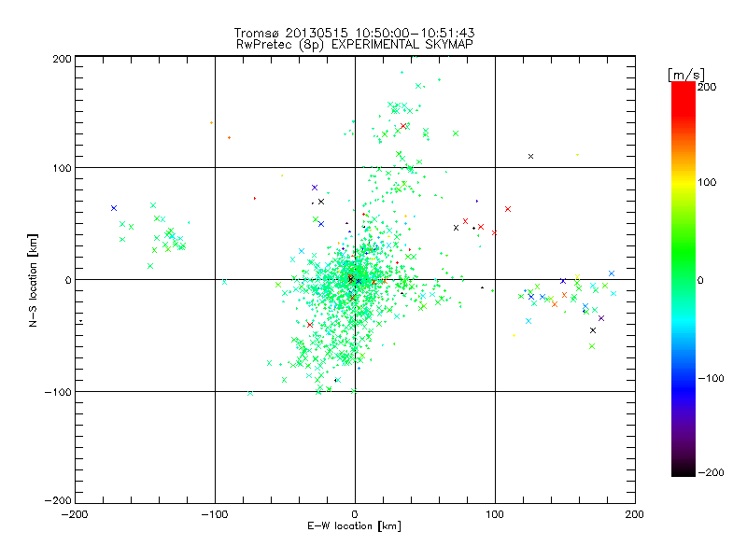The image size is (747, 560).
Task: Click the colorbar label '-100'
Action: click(x=711, y=379)
